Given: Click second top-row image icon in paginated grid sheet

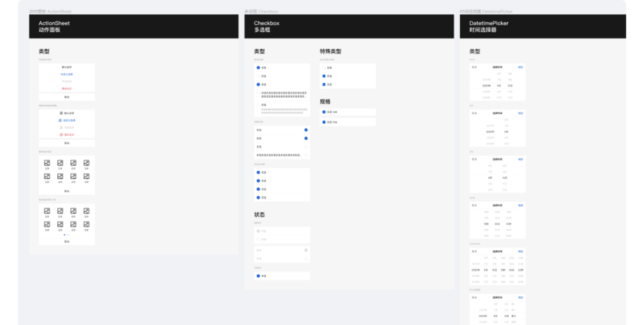Looking at the screenshot, I should tap(60, 211).
